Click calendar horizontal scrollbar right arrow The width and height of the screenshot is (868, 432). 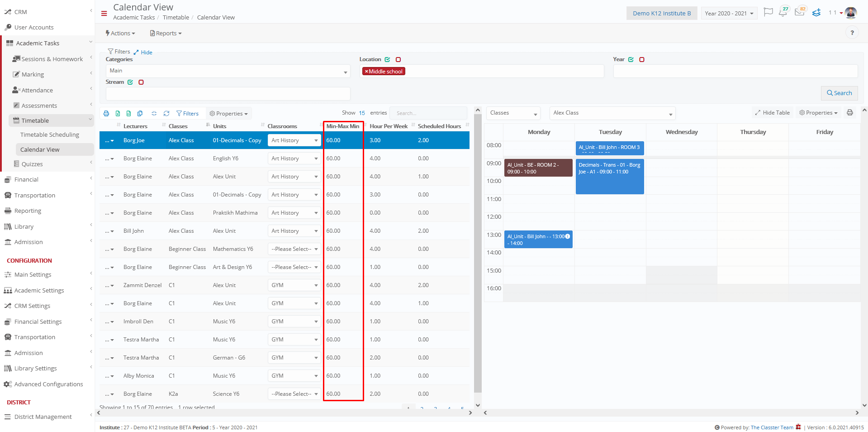coord(857,413)
